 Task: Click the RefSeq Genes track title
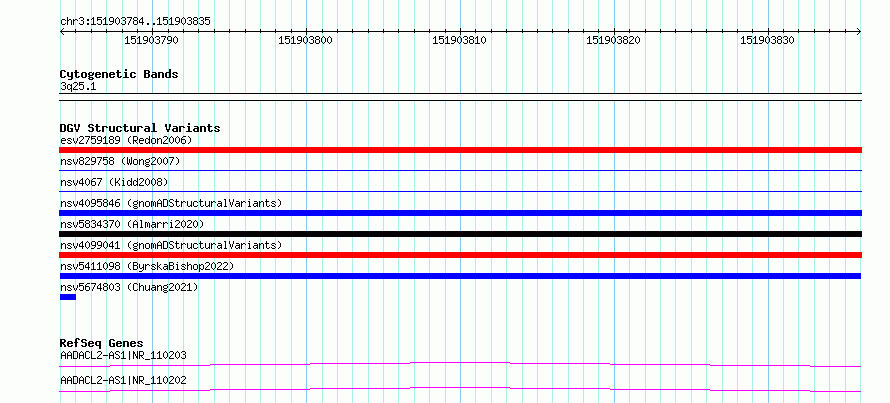click(102, 343)
